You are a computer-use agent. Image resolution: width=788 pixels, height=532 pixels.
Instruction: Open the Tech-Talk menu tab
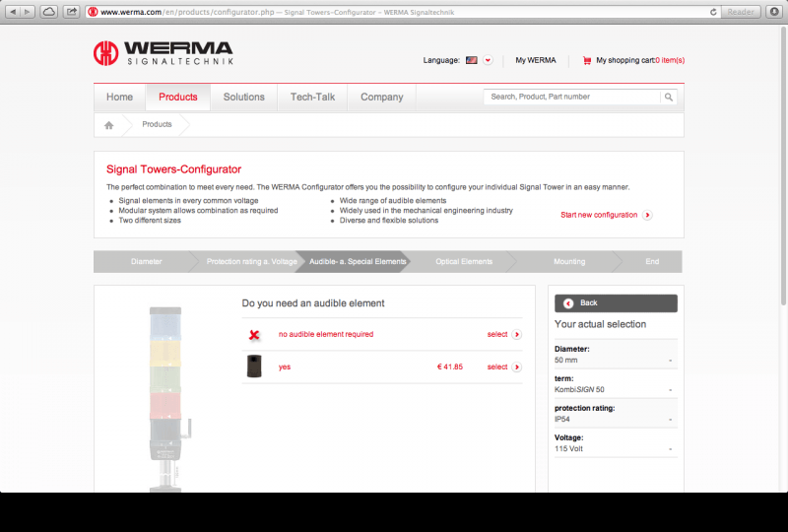(312, 98)
